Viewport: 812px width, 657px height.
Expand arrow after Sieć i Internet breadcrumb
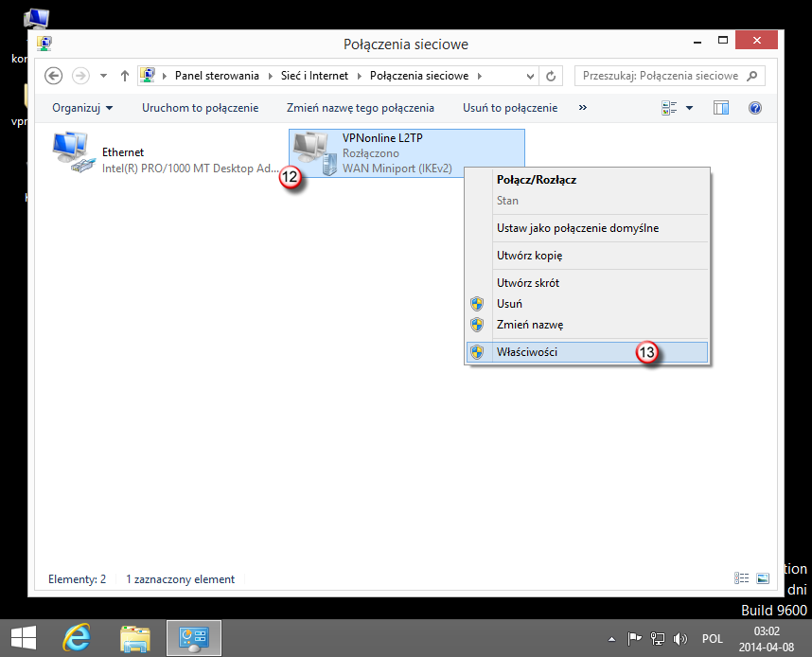click(359, 76)
